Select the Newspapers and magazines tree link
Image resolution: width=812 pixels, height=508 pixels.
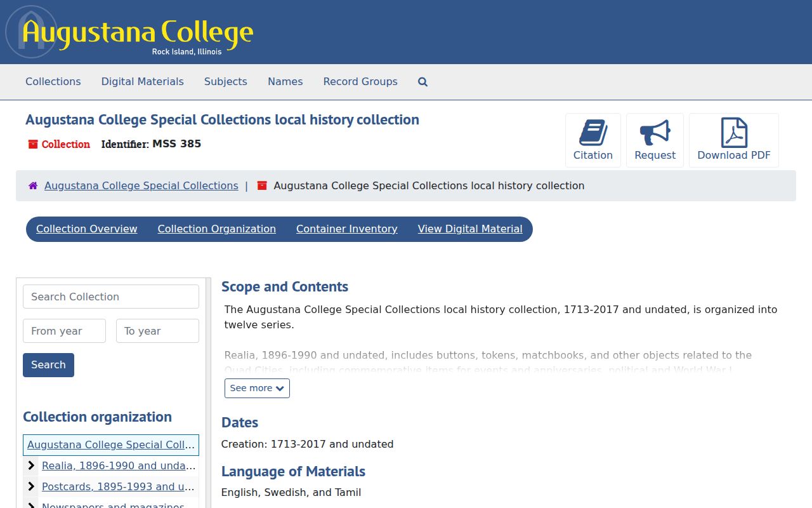[119, 505]
